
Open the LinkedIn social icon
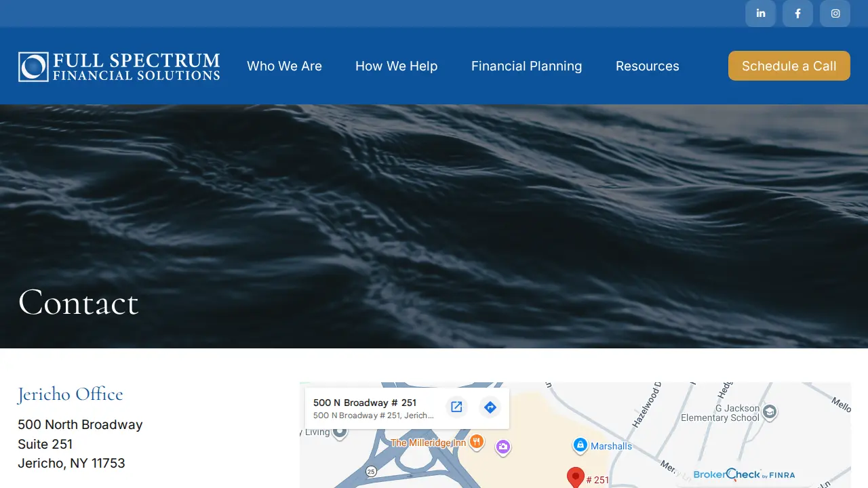tap(761, 14)
